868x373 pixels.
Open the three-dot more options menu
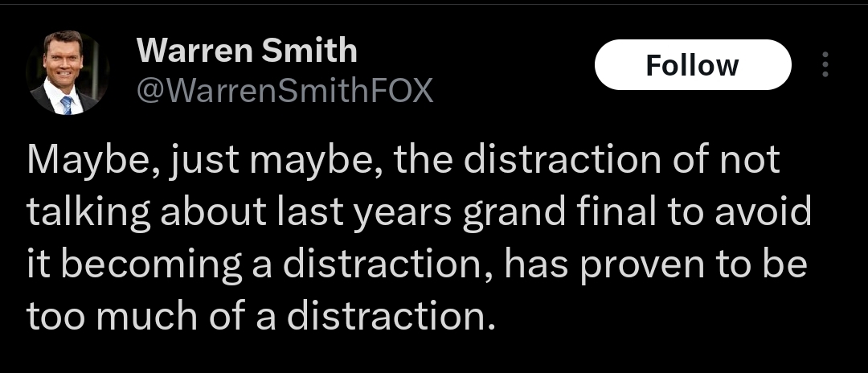(825, 65)
